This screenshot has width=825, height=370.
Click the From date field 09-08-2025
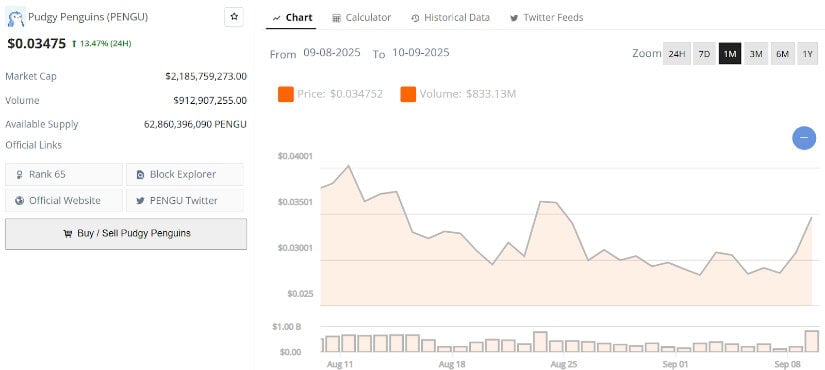tap(332, 53)
